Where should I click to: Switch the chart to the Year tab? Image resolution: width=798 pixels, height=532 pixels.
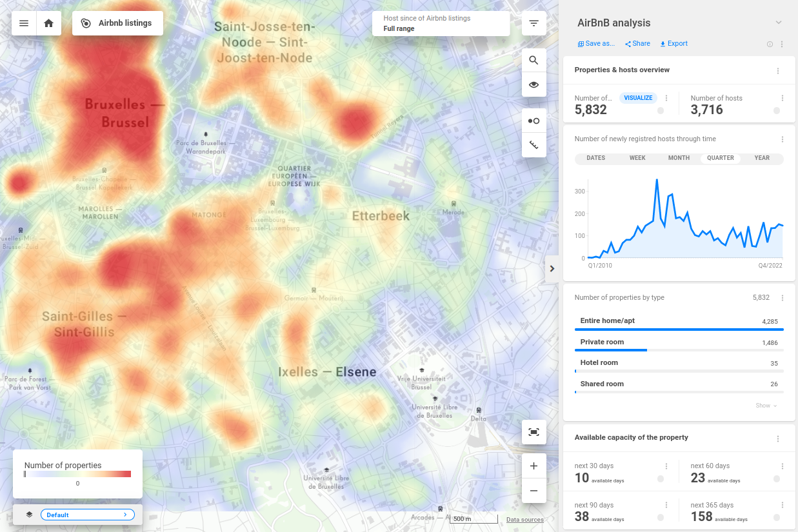coord(762,158)
